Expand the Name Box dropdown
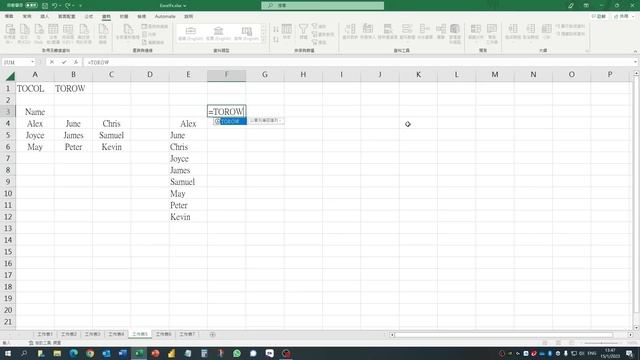Viewport: 640px width, 360px height. point(32,62)
